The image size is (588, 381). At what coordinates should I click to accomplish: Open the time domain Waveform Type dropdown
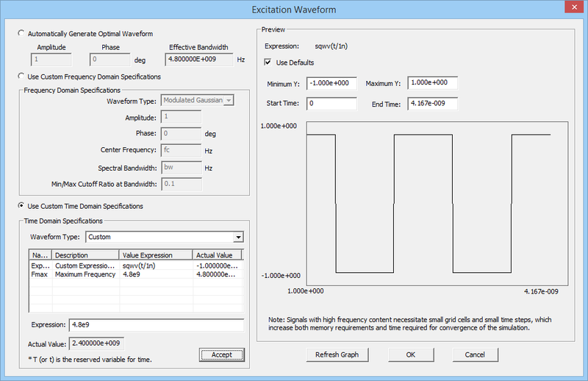click(237, 238)
